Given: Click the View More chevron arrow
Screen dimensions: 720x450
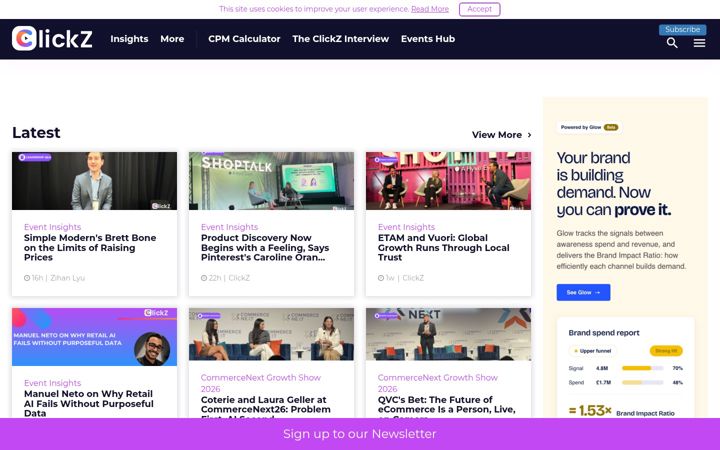Looking at the screenshot, I should pos(529,135).
